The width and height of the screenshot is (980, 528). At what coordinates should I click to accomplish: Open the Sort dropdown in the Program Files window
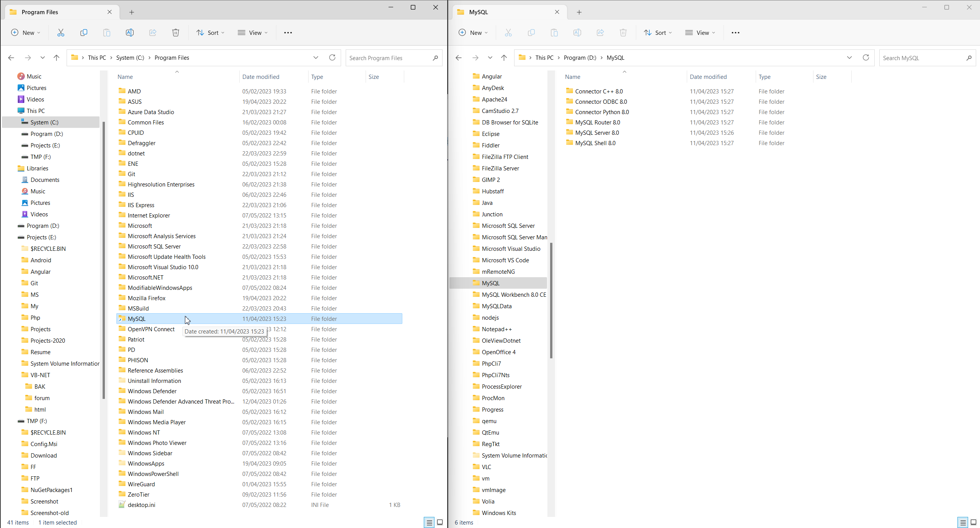click(x=210, y=33)
